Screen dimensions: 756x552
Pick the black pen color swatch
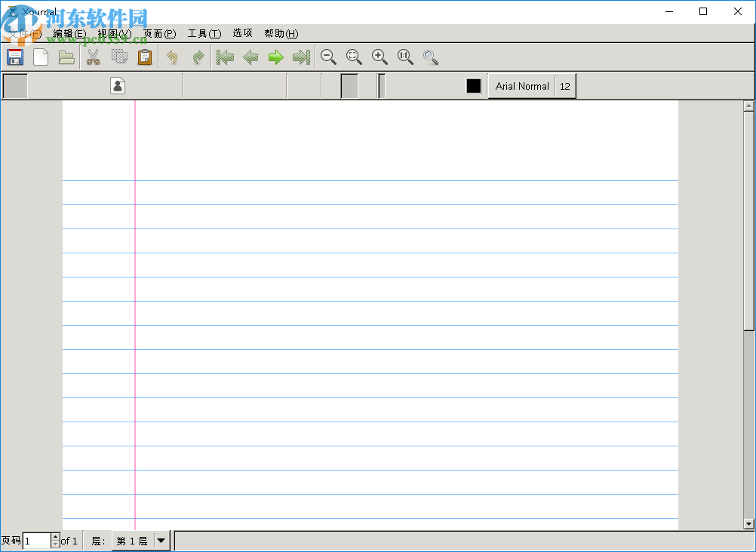point(474,86)
